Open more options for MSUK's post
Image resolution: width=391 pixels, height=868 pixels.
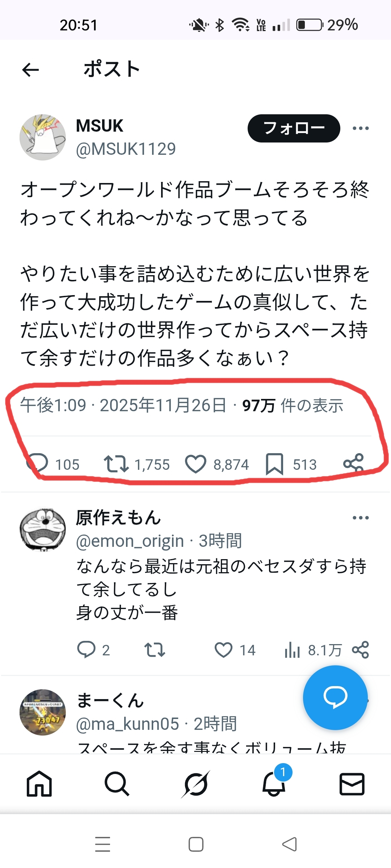pyautogui.click(x=361, y=128)
